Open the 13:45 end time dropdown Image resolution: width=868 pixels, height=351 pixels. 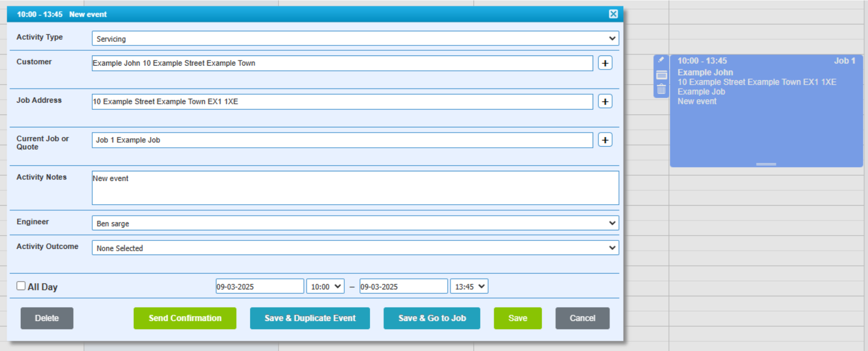click(469, 287)
